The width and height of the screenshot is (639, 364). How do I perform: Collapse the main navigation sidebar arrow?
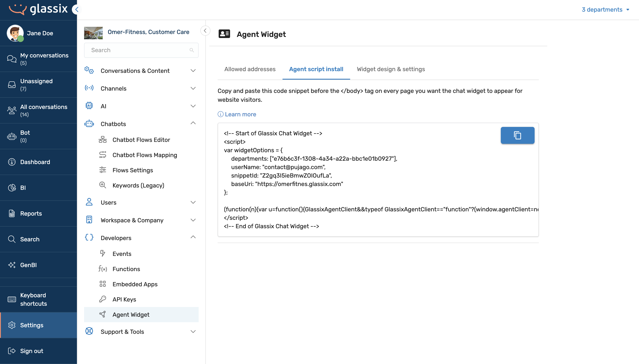[x=76, y=10]
